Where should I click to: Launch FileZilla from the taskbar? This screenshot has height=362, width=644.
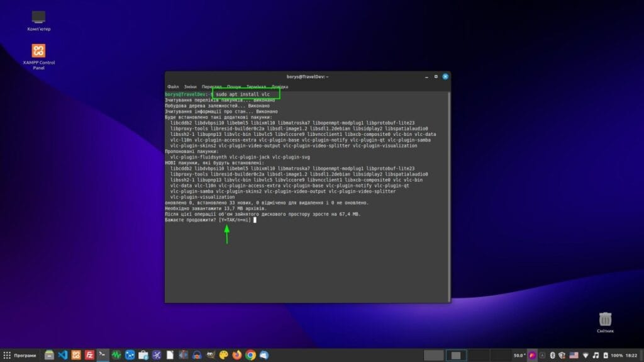point(89,355)
